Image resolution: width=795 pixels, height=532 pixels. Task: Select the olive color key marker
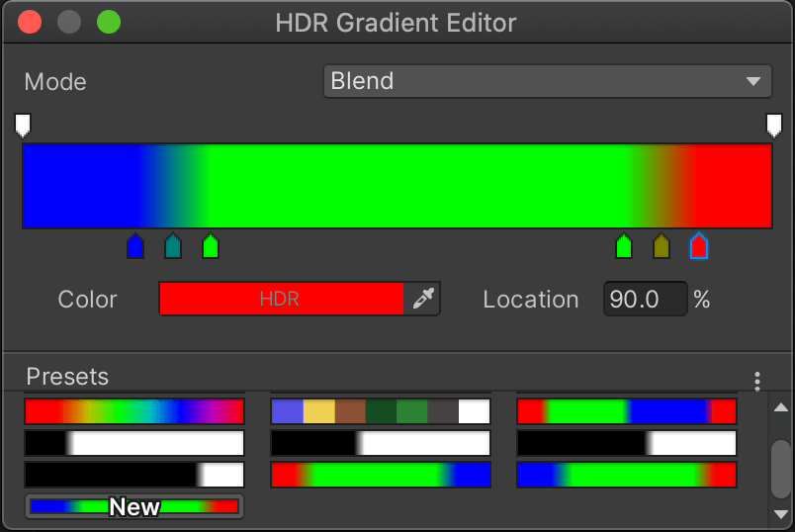[x=662, y=246]
